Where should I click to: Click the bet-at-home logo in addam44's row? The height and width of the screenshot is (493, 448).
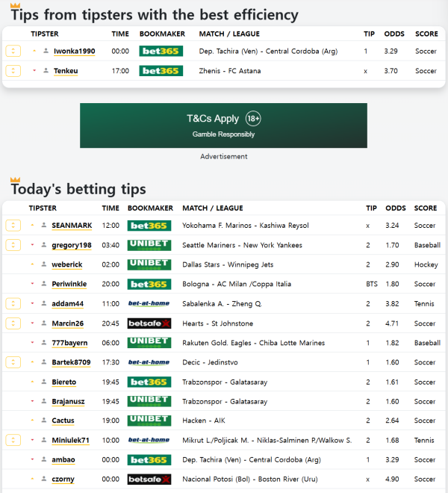(149, 303)
